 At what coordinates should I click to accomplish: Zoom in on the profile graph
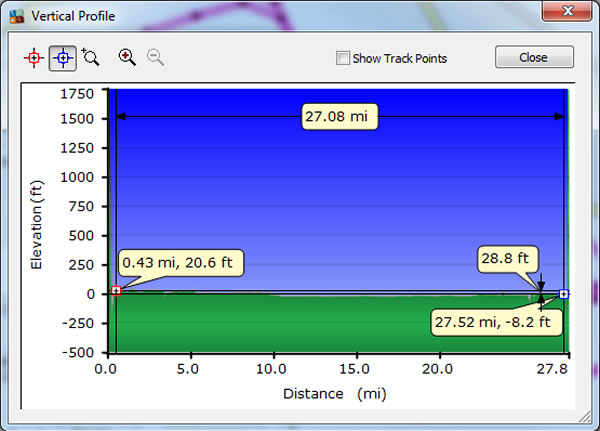[127, 57]
